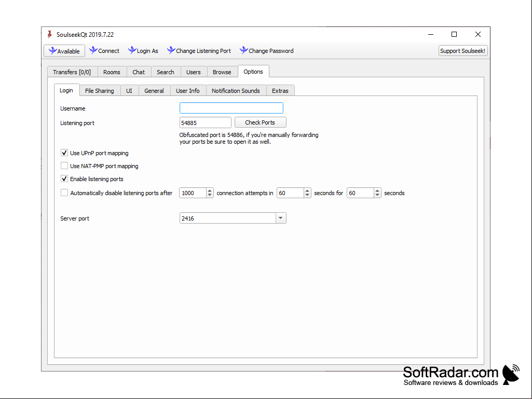Increase the connection attempts value with up arrow

tap(210, 190)
